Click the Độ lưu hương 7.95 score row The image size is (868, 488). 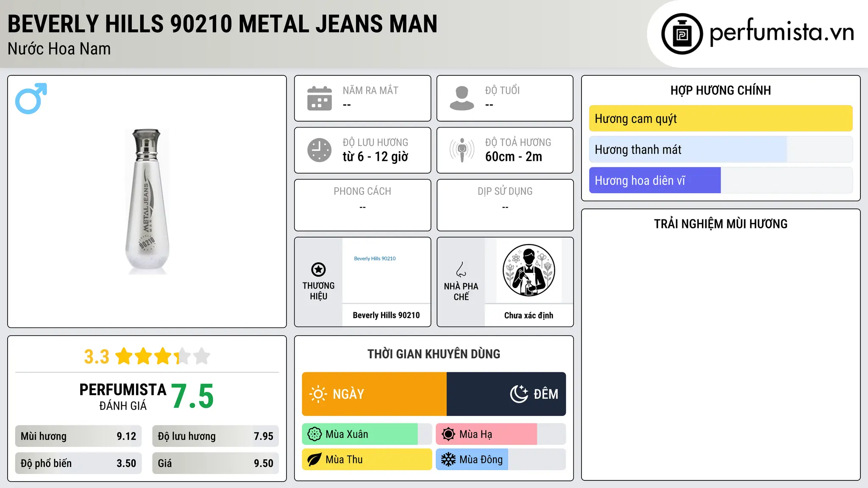[215, 436]
